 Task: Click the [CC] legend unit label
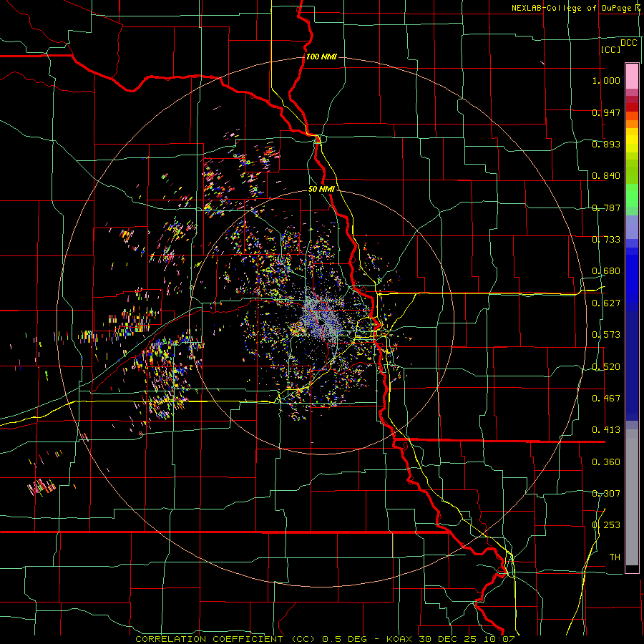click(610, 49)
